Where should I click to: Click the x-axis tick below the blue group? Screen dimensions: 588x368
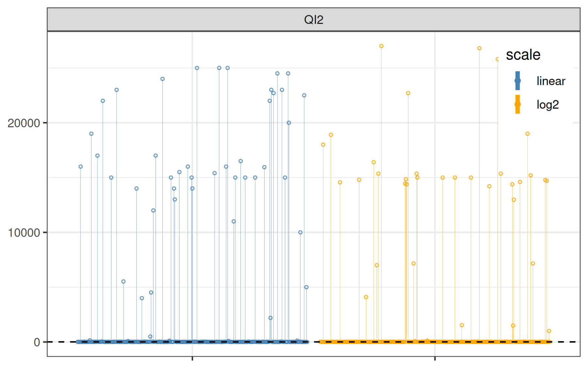coord(192,359)
